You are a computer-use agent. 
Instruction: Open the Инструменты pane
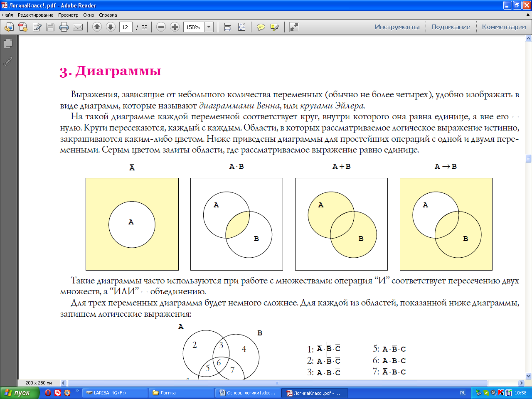coord(397,27)
